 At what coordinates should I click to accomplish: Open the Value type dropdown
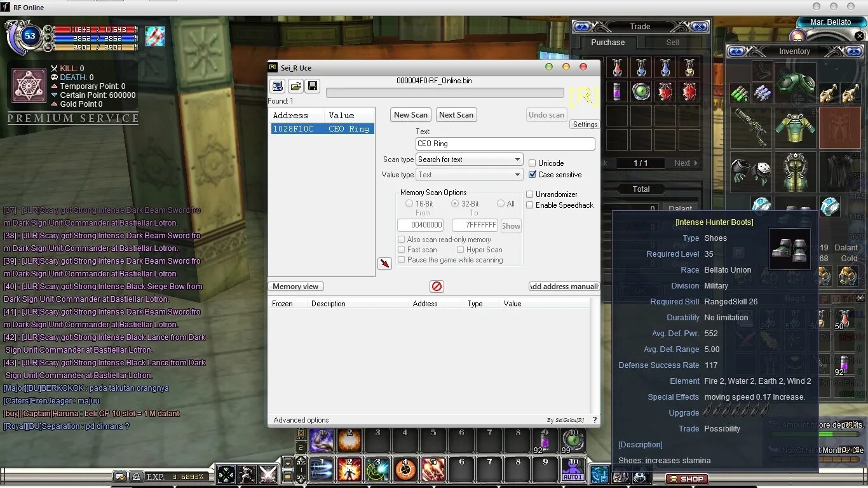coord(469,175)
